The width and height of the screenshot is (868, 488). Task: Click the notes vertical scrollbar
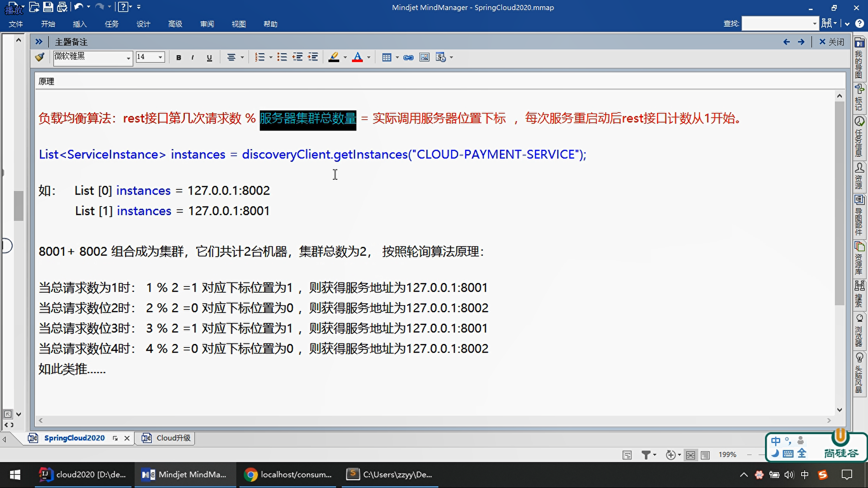pyautogui.click(x=839, y=203)
